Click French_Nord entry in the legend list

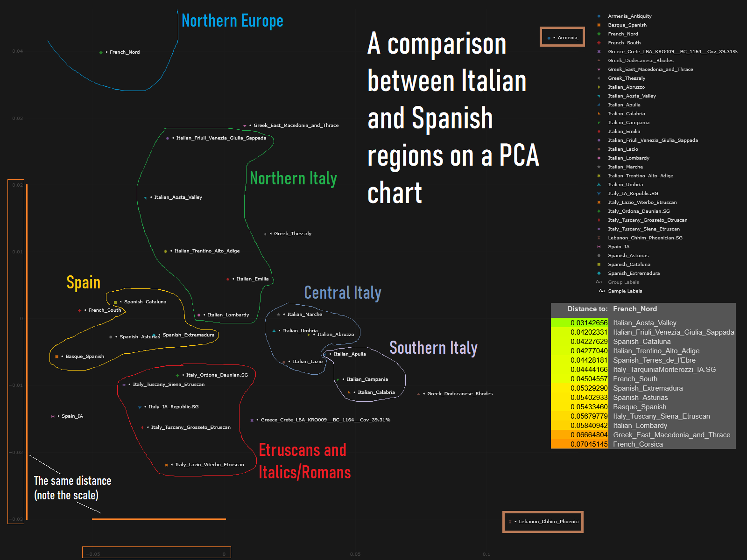(623, 34)
